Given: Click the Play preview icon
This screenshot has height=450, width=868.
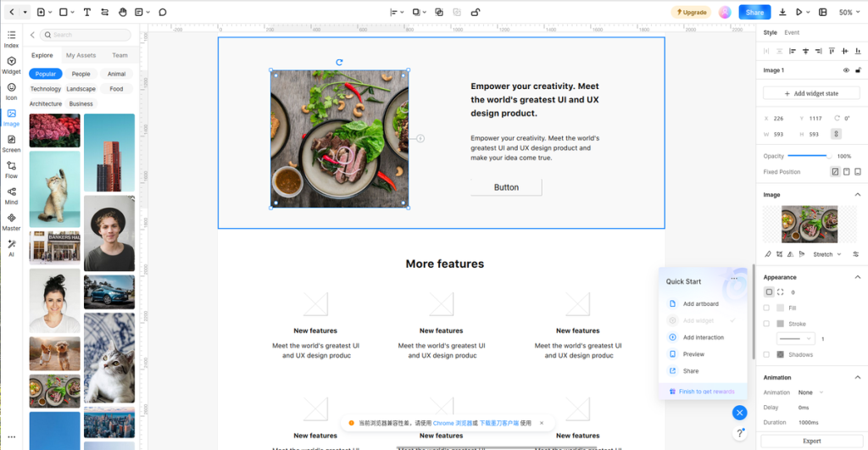Looking at the screenshot, I should pos(798,12).
